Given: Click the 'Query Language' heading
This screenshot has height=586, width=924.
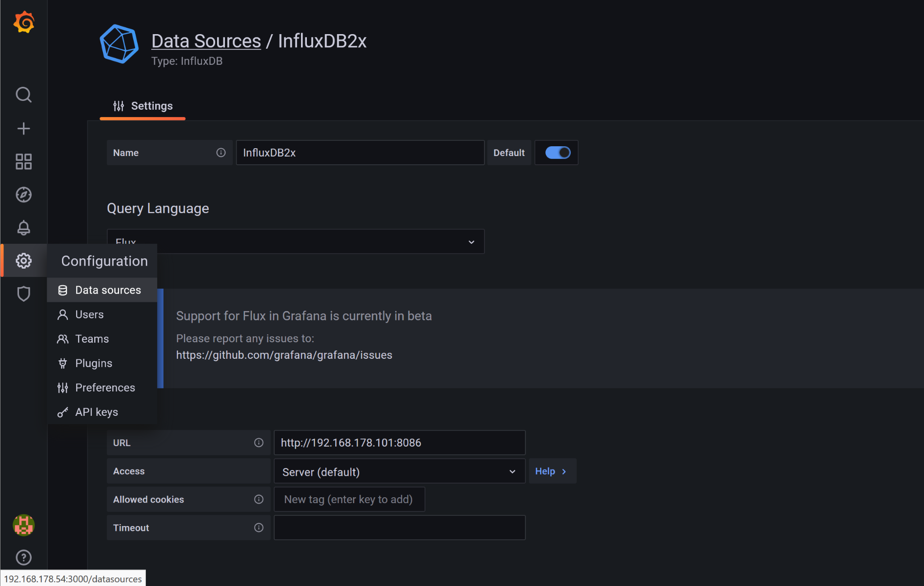Looking at the screenshot, I should 158,208.
